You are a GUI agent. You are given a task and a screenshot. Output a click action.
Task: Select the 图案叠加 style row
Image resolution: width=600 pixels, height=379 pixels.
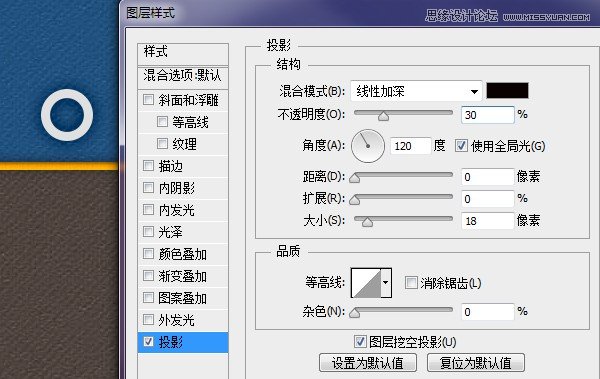(x=183, y=298)
